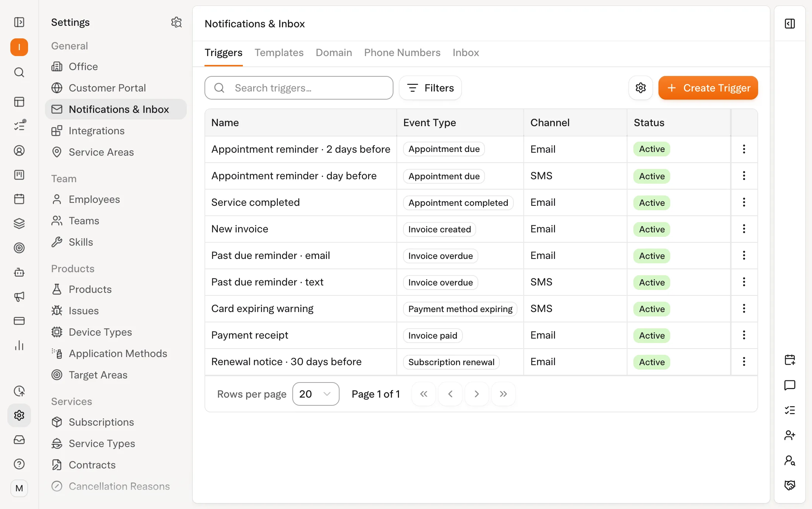The height and width of the screenshot is (509, 812).
Task: Click the add user icon in the right rail
Action: [x=790, y=435]
